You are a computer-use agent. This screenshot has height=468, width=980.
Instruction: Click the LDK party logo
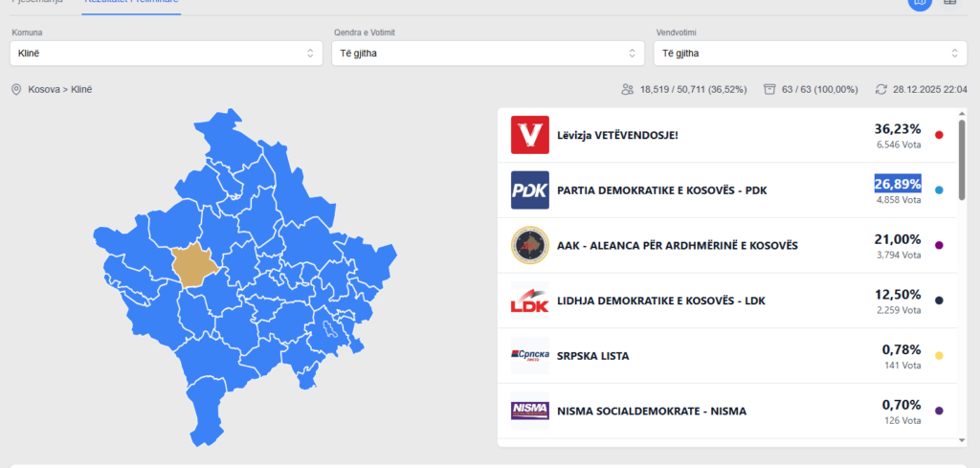click(x=529, y=301)
